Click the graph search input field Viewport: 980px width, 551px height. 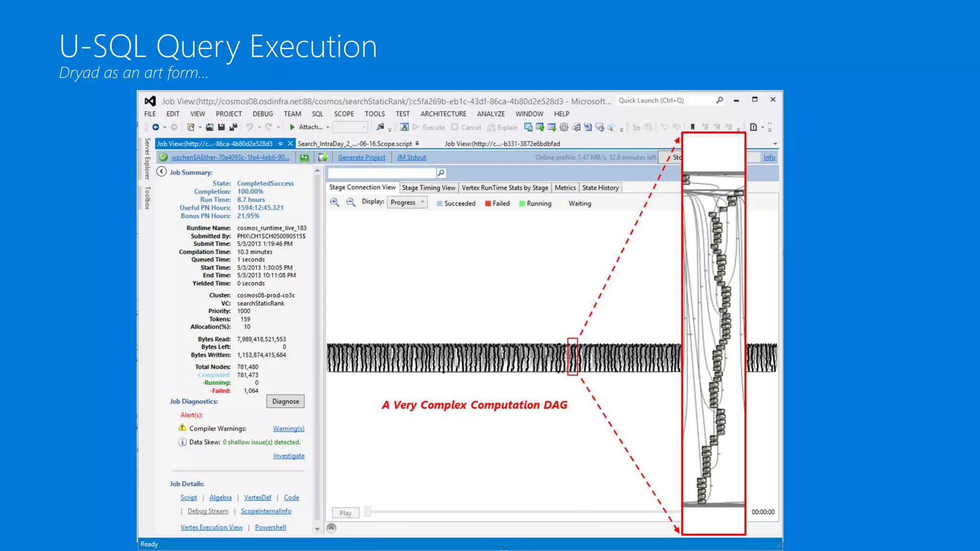click(x=382, y=173)
